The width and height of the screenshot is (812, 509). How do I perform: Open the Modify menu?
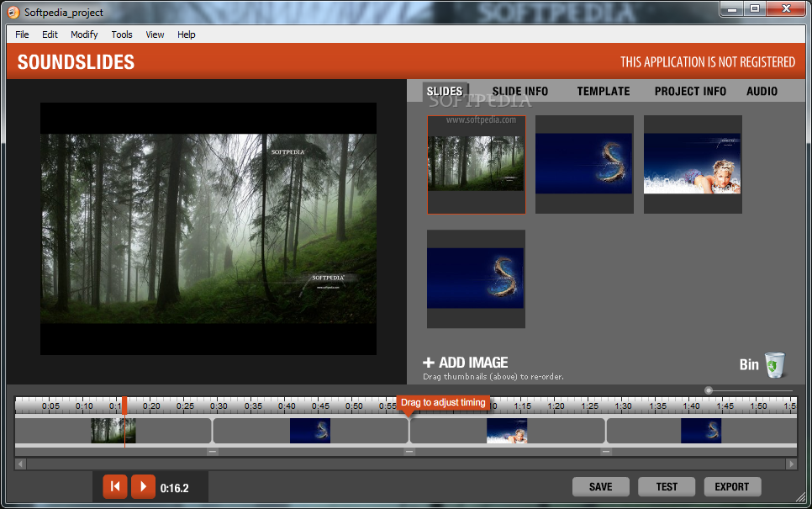click(84, 34)
